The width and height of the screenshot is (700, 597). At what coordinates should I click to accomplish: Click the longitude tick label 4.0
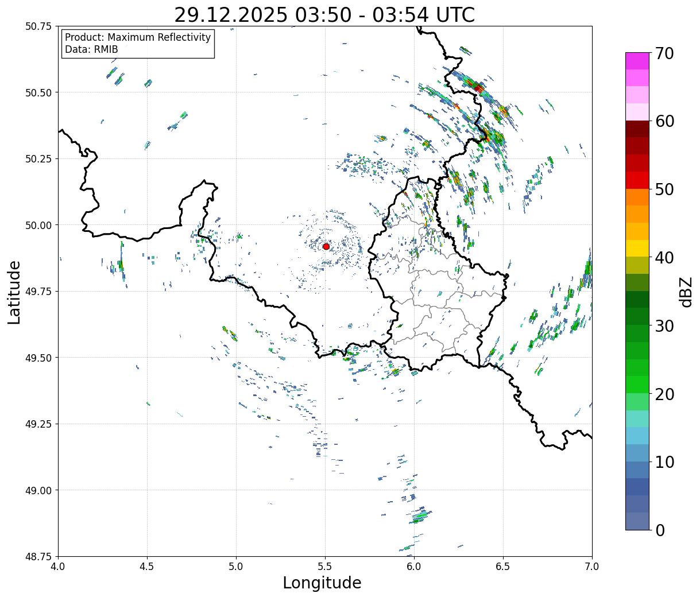pos(58,567)
